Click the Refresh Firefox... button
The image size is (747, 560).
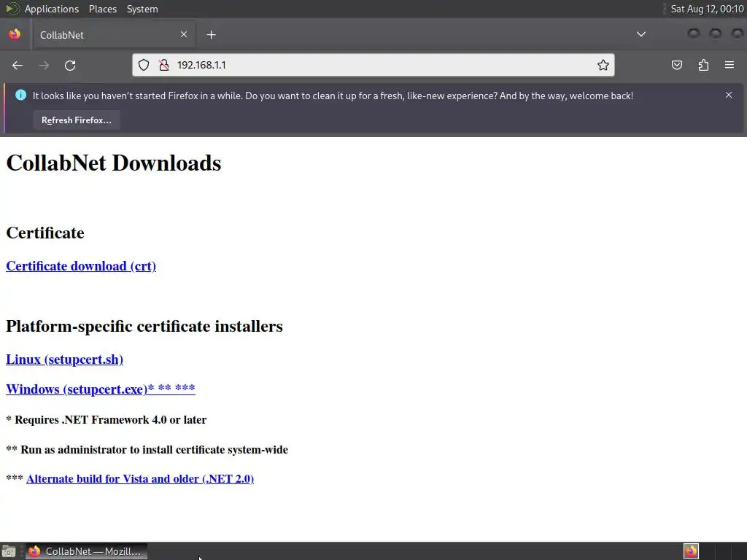coord(77,120)
